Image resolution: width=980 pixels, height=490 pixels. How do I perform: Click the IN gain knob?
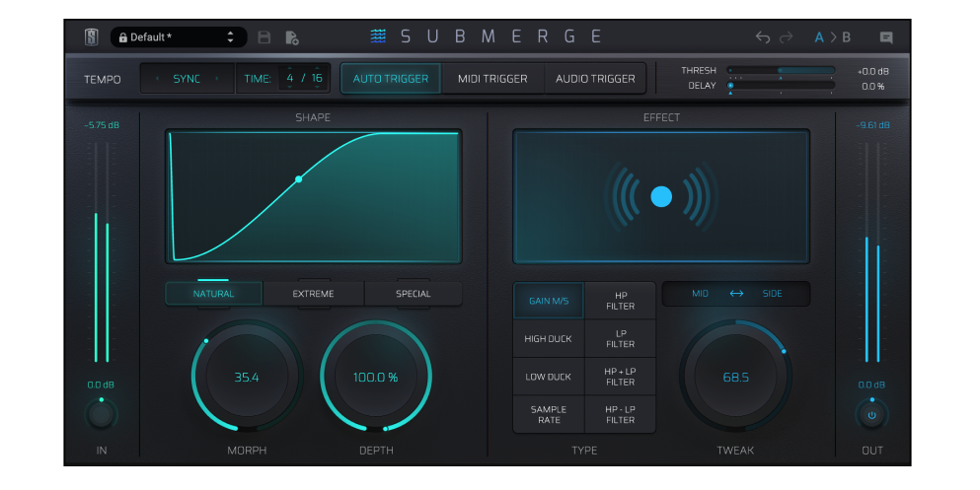coord(102,414)
